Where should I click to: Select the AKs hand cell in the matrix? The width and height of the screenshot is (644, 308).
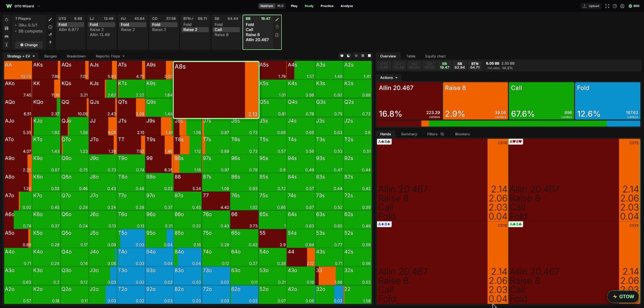[x=46, y=70]
